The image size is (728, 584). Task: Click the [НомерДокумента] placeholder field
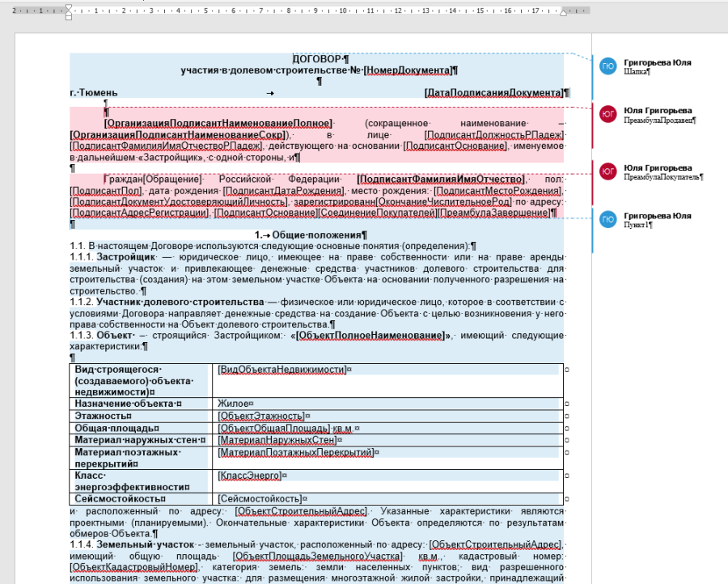408,70
